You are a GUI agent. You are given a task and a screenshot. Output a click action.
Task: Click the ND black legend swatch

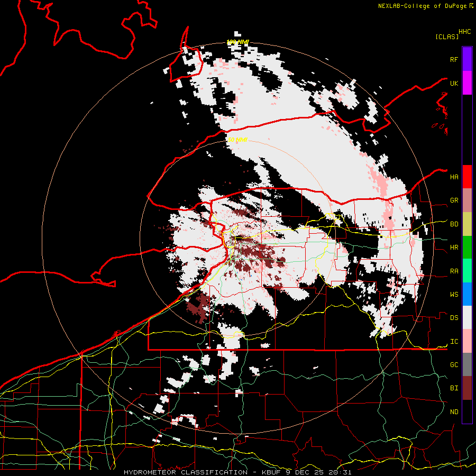point(467,411)
